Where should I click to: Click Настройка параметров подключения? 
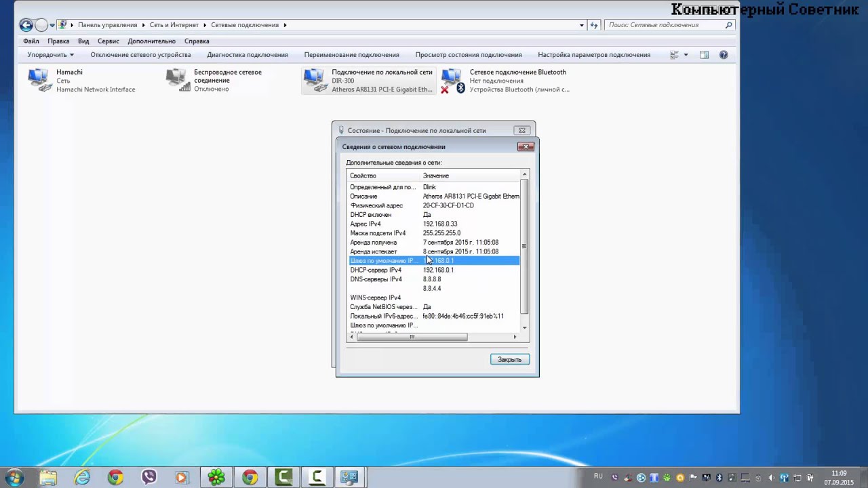[x=594, y=55]
